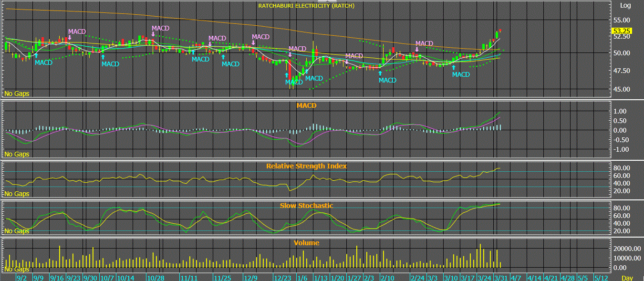This screenshot has width=644, height=281.
Task: Toggle the Log scale label
Action: (x=625, y=6)
